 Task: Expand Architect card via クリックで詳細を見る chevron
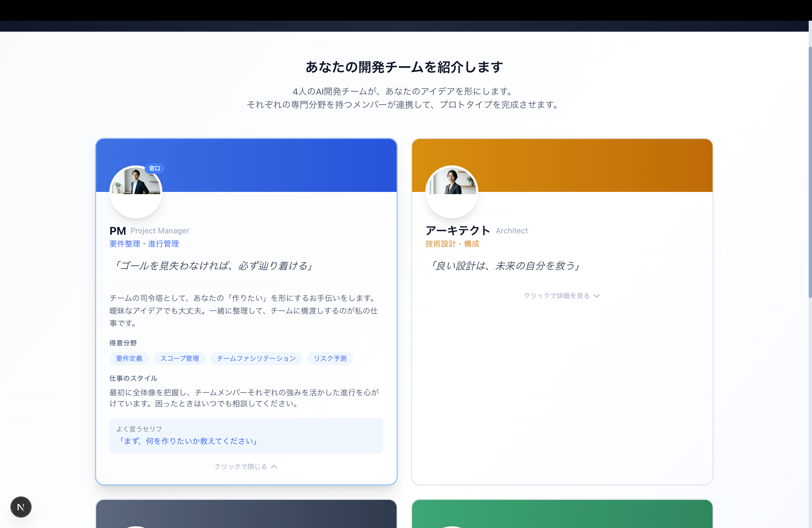coord(597,296)
